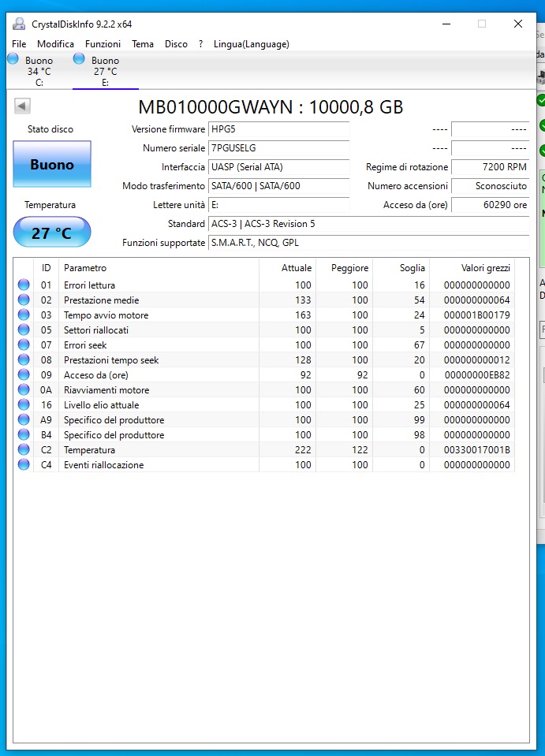Click status orb for Tempo avvio motore
Viewport: 545px width, 756px height.
(x=24, y=315)
